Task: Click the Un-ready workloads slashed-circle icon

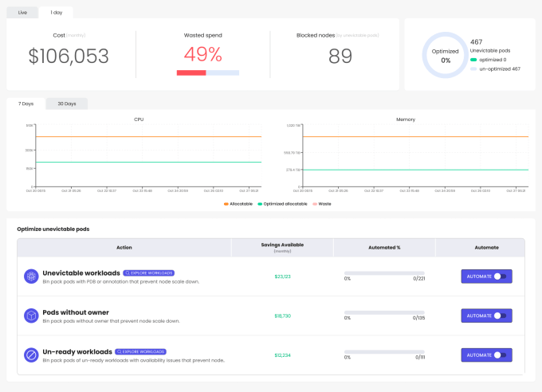Action: 31,355
